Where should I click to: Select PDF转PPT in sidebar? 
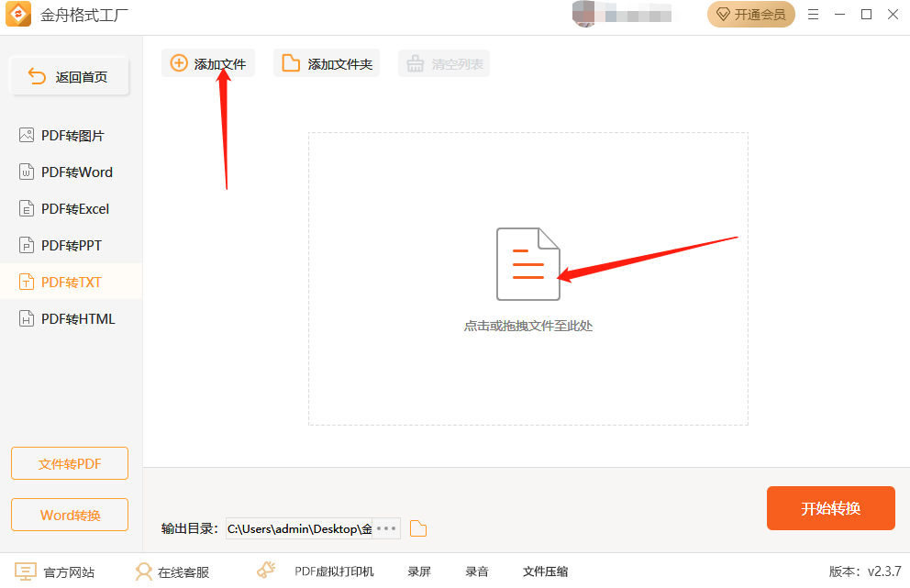(x=71, y=245)
